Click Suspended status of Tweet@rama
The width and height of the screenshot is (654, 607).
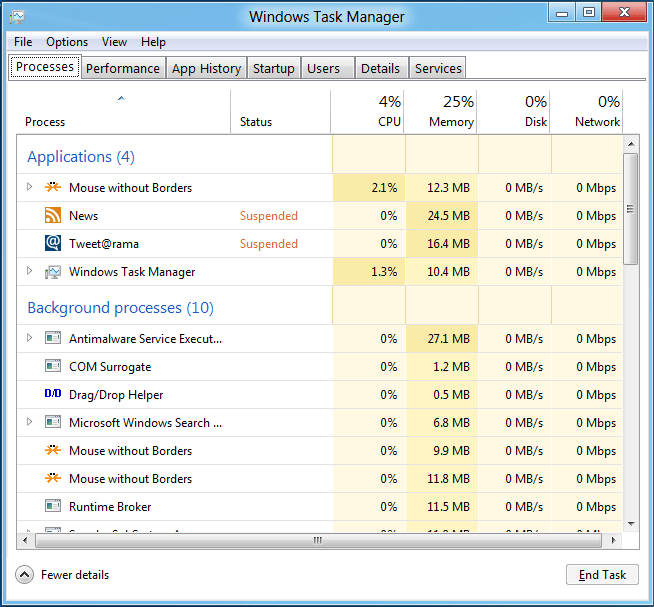click(x=269, y=244)
